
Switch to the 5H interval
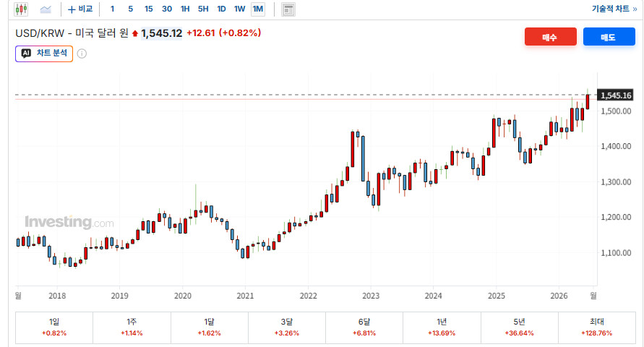[x=203, y=9]
